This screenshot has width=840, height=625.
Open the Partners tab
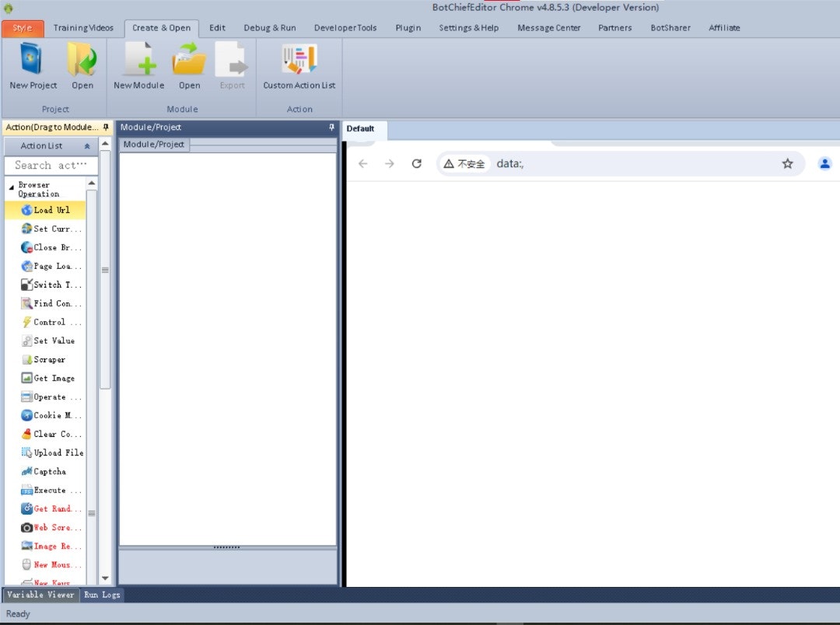pyautogui.click(x=614, y=28)
